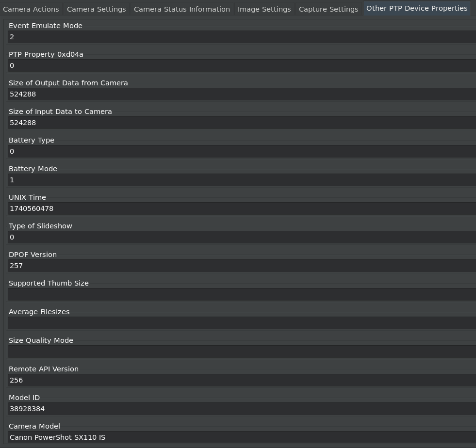
Task: Select the Camera Status Information tab
Action: tap(181, 9)
